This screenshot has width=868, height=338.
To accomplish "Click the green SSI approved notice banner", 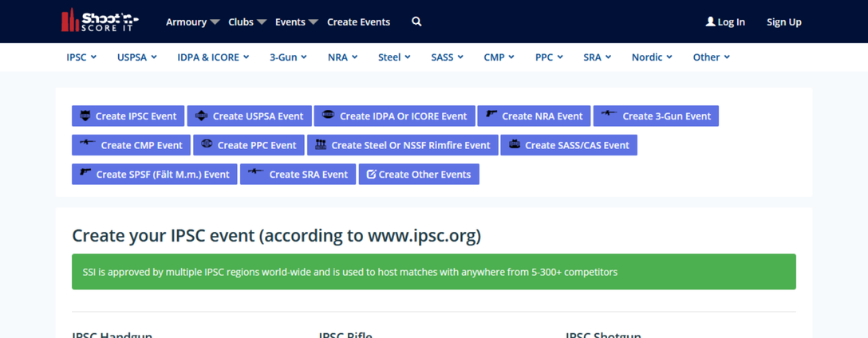I will click(x=434, y=272).
